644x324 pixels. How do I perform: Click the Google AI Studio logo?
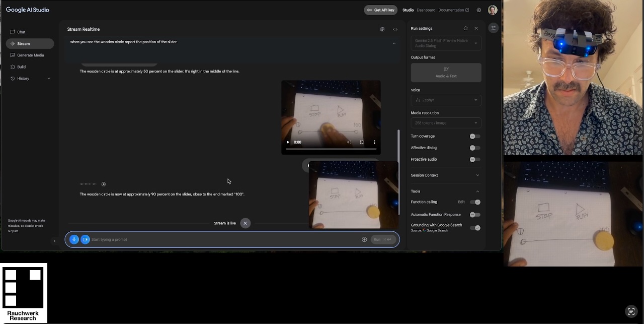27,10
